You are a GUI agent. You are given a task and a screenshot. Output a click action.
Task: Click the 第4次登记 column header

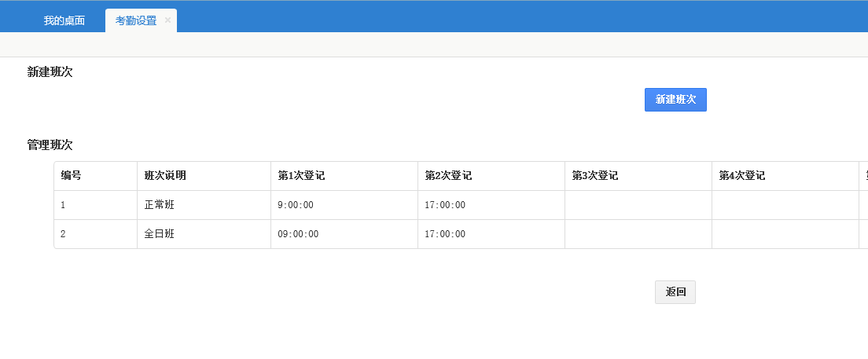click(742, 176)
